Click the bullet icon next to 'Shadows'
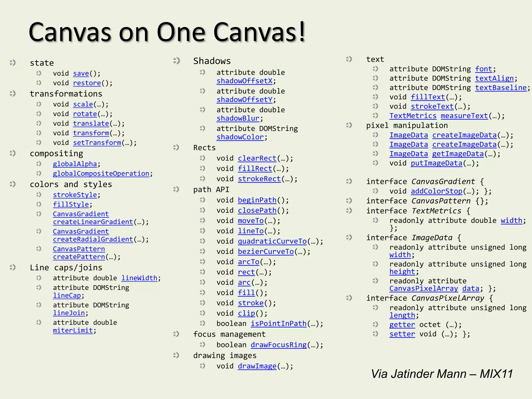Screen dimensions: 532x399 click(x=176, y=61)
